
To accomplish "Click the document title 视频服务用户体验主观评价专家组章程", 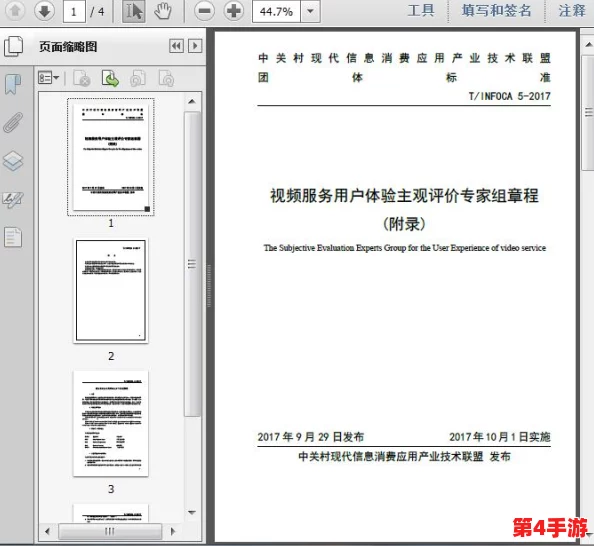I will tap(404, 196).
